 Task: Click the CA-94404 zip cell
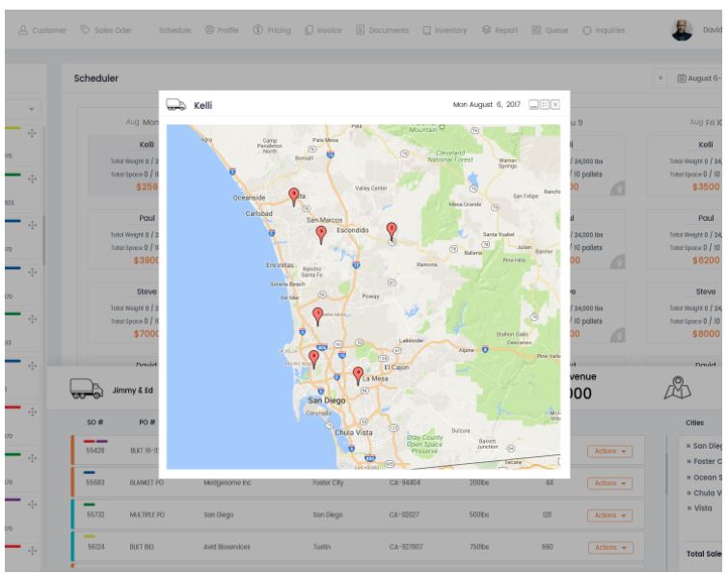pos(404,482)
